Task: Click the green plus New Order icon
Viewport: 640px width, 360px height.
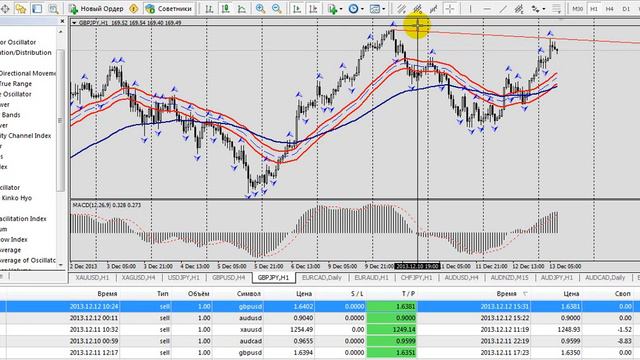Action: [73, 9]
